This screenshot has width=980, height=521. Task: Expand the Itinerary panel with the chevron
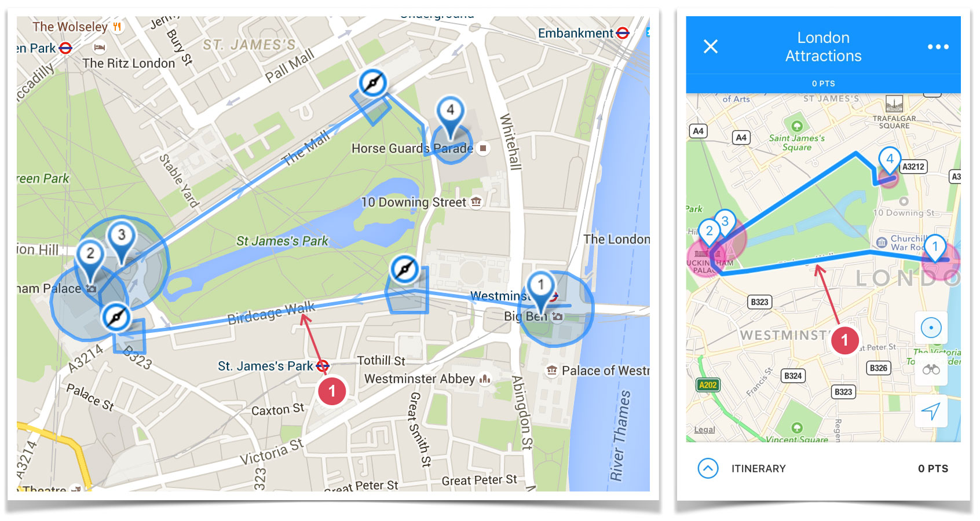point(708,468)
